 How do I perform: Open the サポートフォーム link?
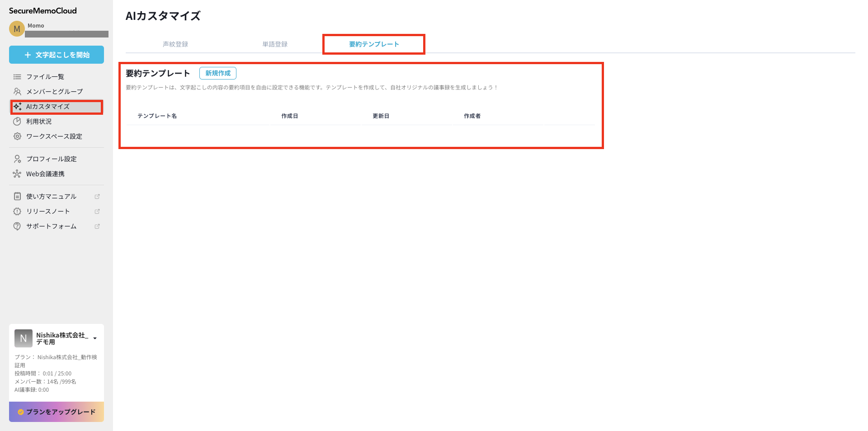(x=51, y=226)
